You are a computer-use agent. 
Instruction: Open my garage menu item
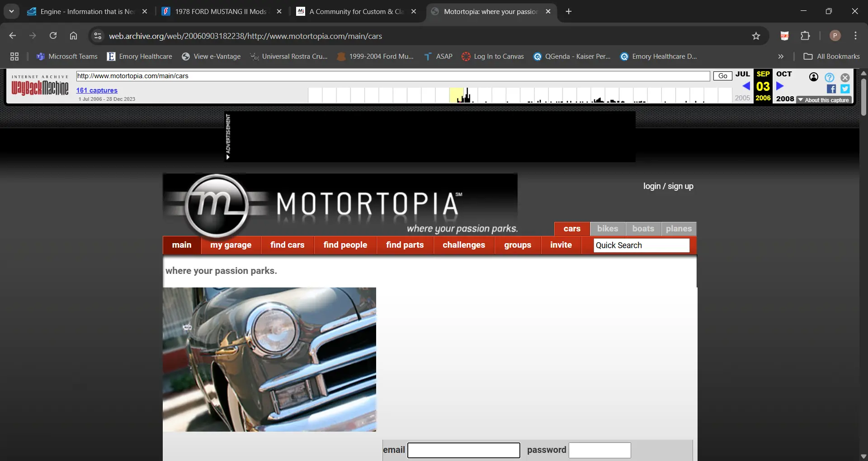[x=231, y=245]
